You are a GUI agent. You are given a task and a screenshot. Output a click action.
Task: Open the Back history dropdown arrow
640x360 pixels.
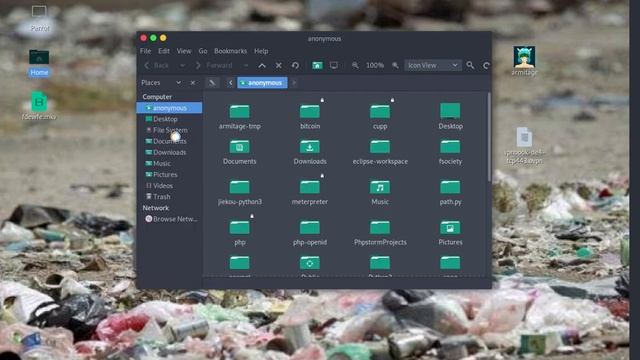click(182, 65)
